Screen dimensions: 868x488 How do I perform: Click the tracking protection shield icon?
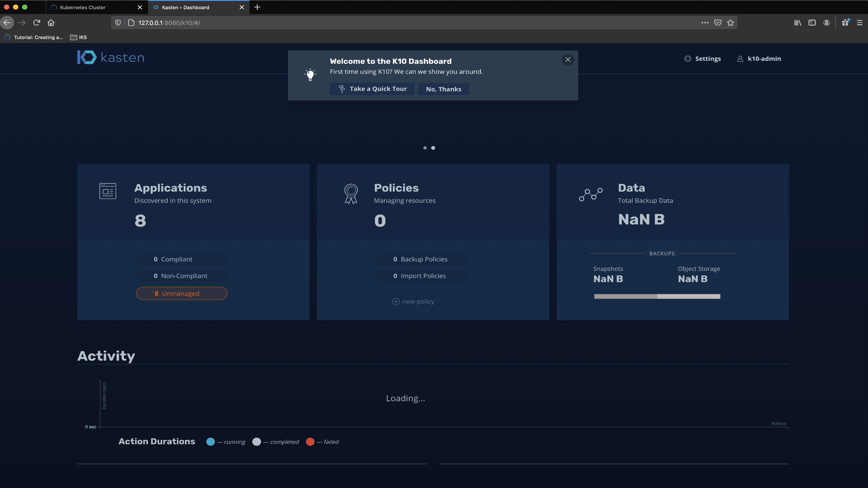(118, 23)
